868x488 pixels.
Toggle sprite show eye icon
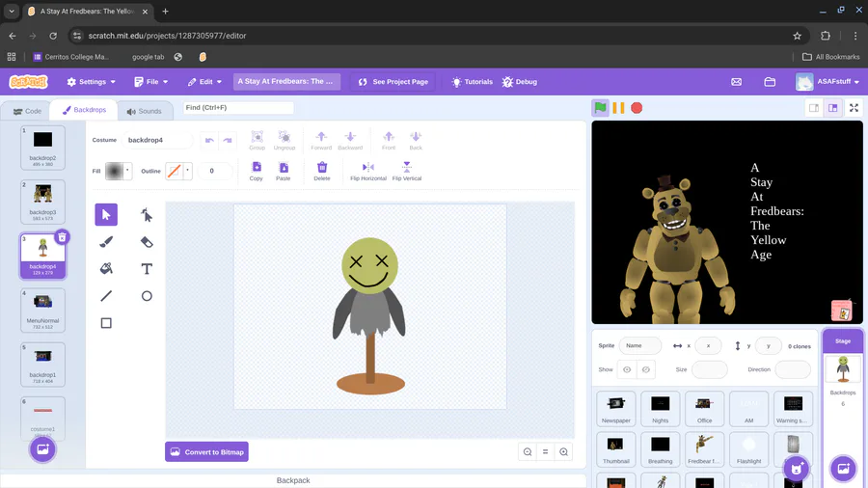[627, 369]
